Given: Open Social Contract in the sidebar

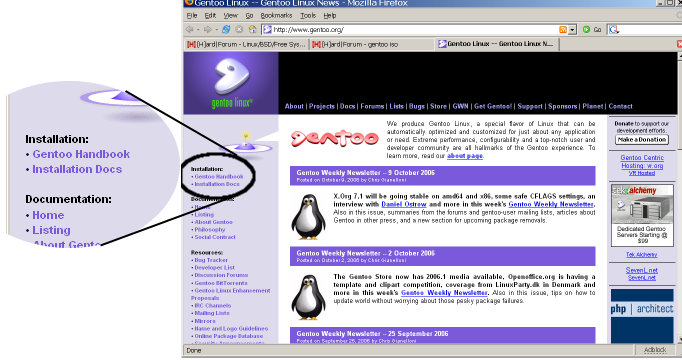Looking at the screenshot, I should (x=215, y=237).
